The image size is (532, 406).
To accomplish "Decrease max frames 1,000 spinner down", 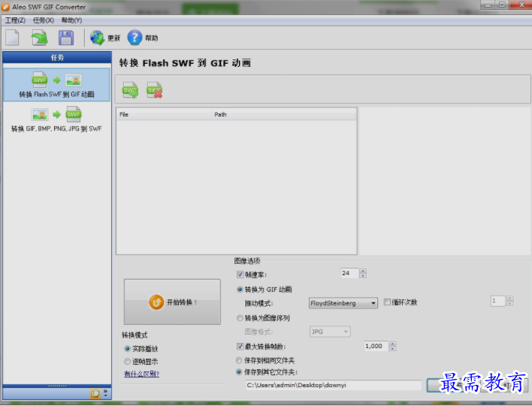I will point(392,349).
